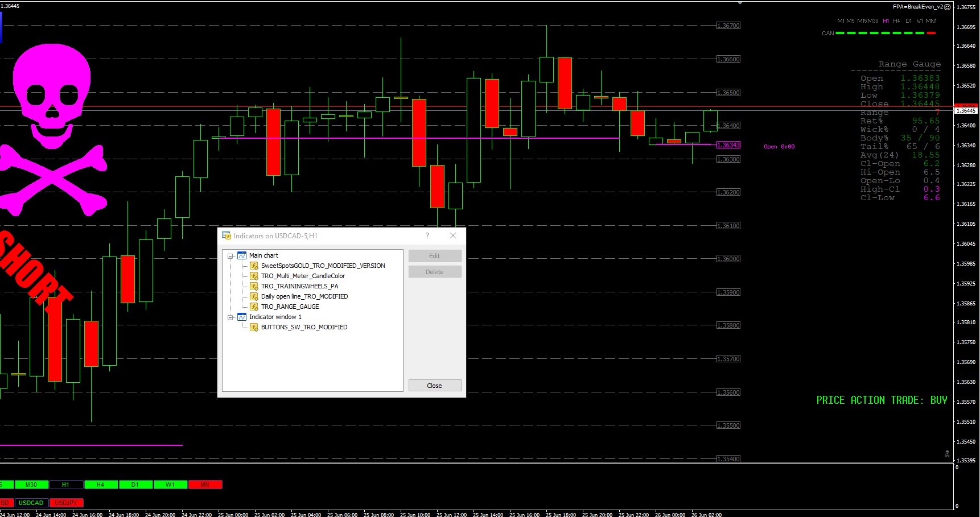Select the Main chart tree label
This screenshot has width=980, height=517.
[263, 255]
